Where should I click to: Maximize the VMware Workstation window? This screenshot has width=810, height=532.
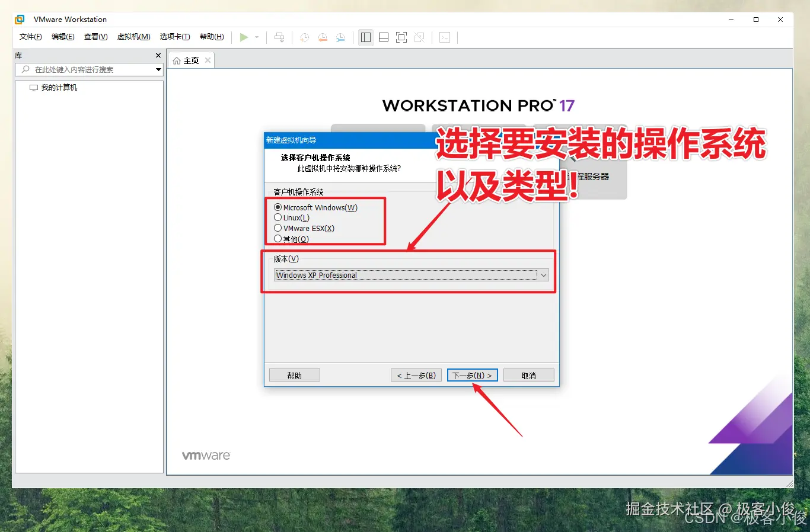756,20
